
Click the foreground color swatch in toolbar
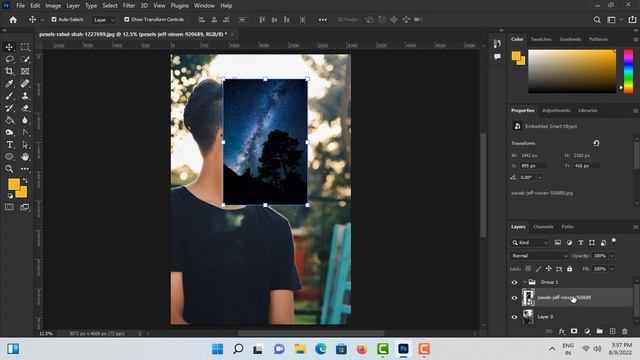13,184
